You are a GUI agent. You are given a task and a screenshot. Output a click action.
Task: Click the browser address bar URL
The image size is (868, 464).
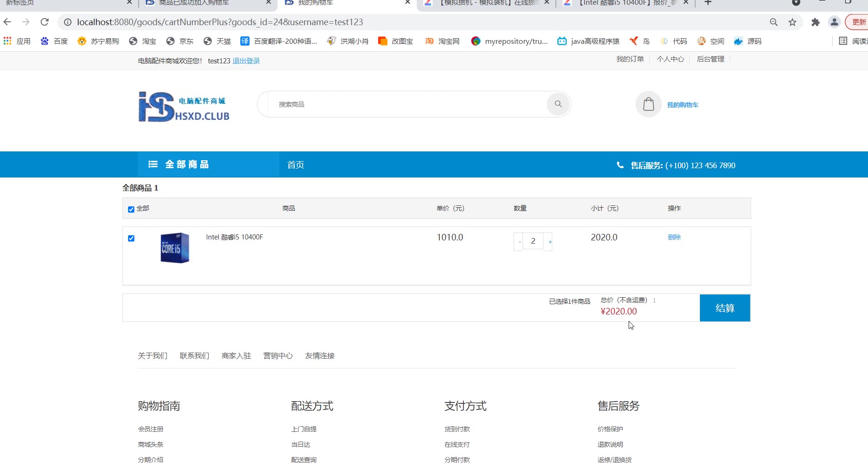(x=220, y=22)
